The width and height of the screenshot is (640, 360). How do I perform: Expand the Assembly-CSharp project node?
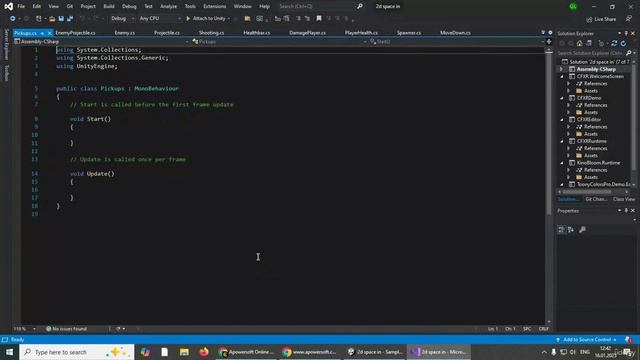coord(562,69)
